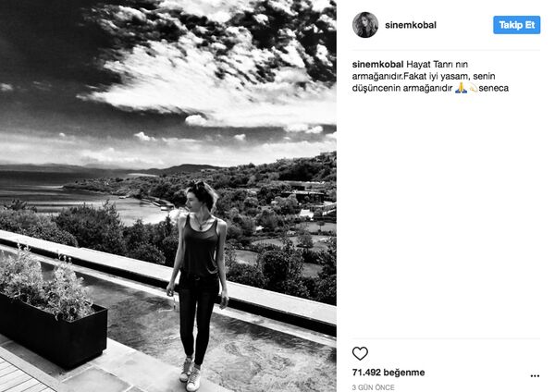
Task: Click the woman's white sneakers in photo
Action: click(190, 374)
